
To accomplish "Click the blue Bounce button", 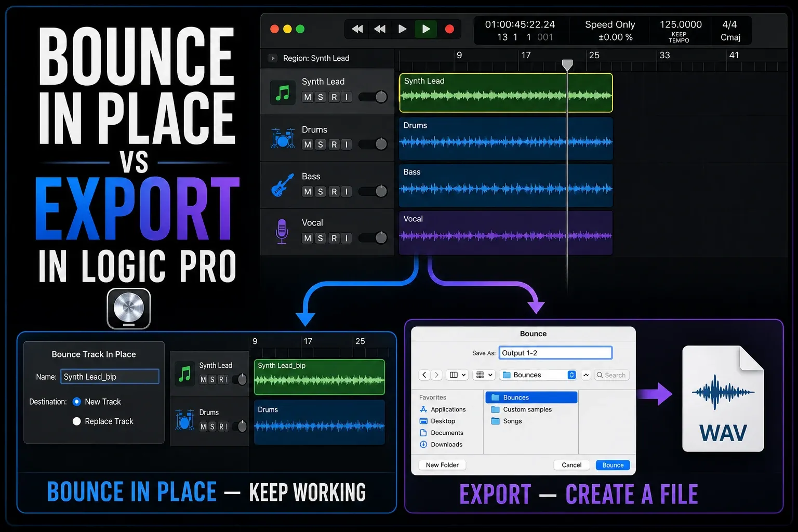I will (x=613, y=465).
